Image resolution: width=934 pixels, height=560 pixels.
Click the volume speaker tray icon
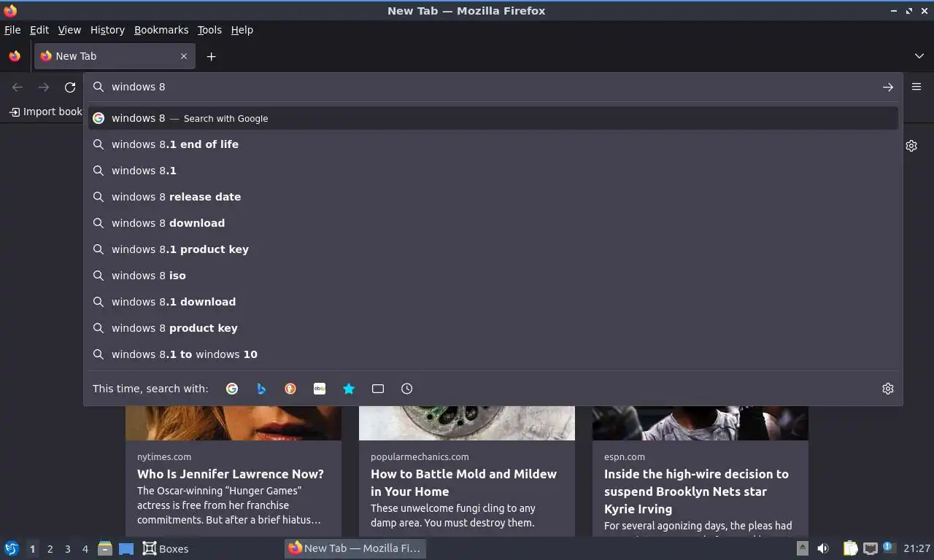[823, 548]
